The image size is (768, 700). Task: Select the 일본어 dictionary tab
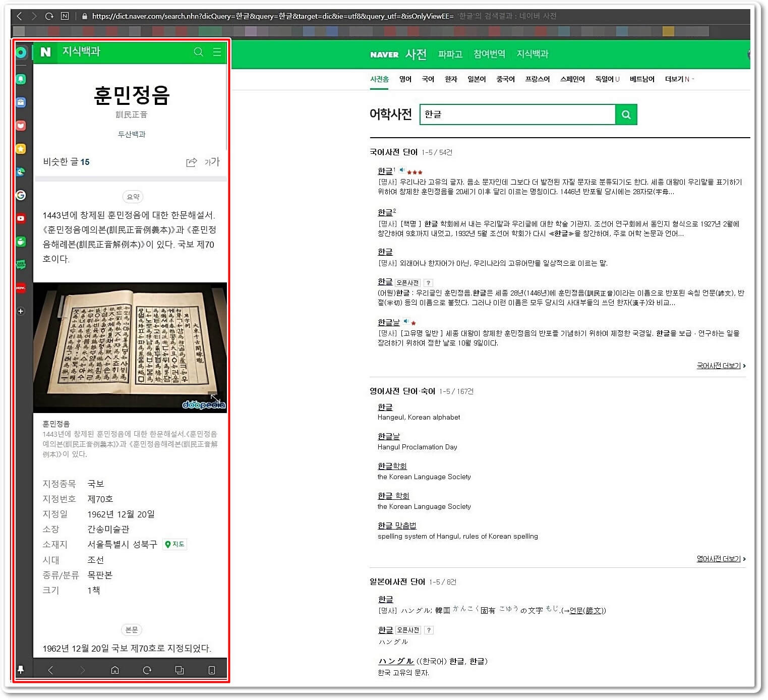(x=477, y=79)
